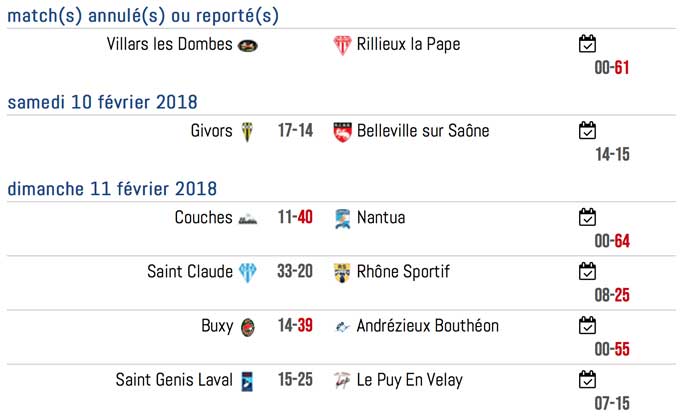Click calendar icon for Givors vs Belleville match
680x419 pixels.
tap(587, 131)
